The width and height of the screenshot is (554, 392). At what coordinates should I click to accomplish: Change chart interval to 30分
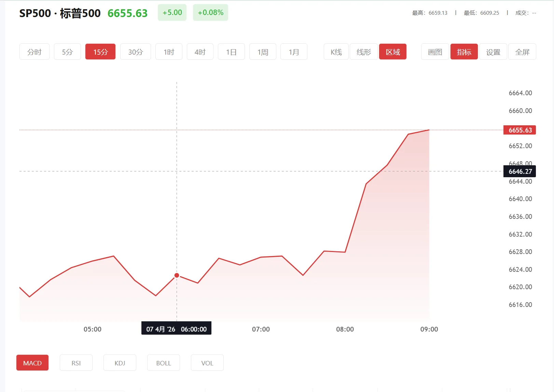coord(135,52)
